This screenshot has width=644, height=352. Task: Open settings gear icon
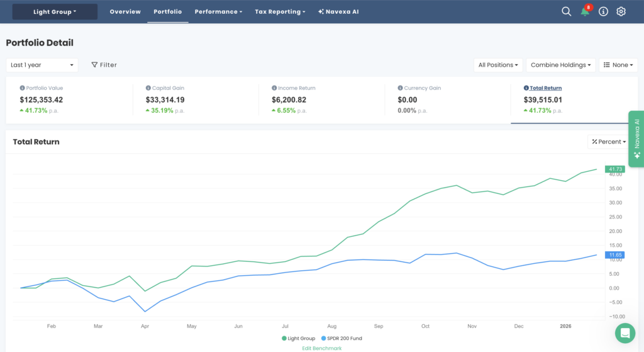coord(621,11)
